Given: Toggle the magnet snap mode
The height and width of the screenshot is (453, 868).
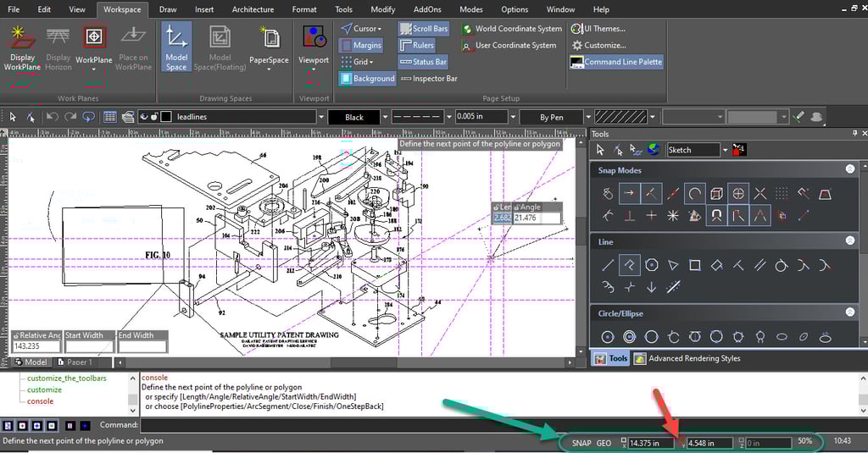Looking at the screenshot, I should tap(716, 215).
